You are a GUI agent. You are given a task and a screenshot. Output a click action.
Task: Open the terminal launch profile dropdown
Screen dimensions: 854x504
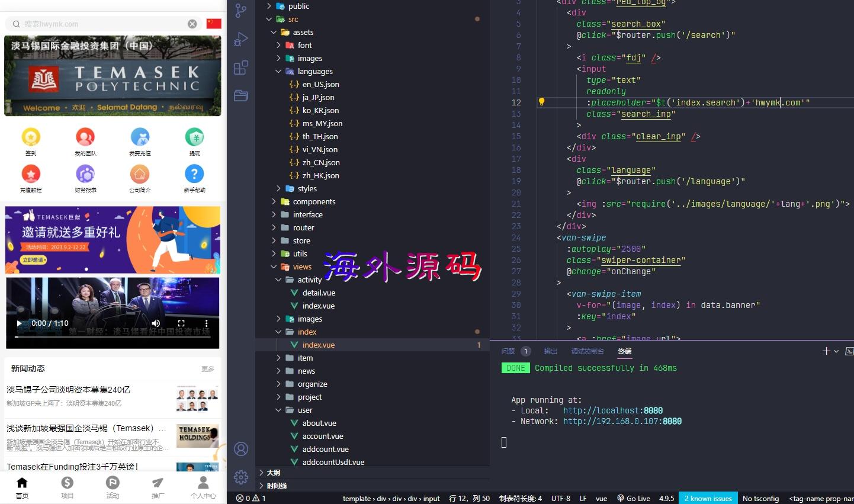[x=836, y=351]
